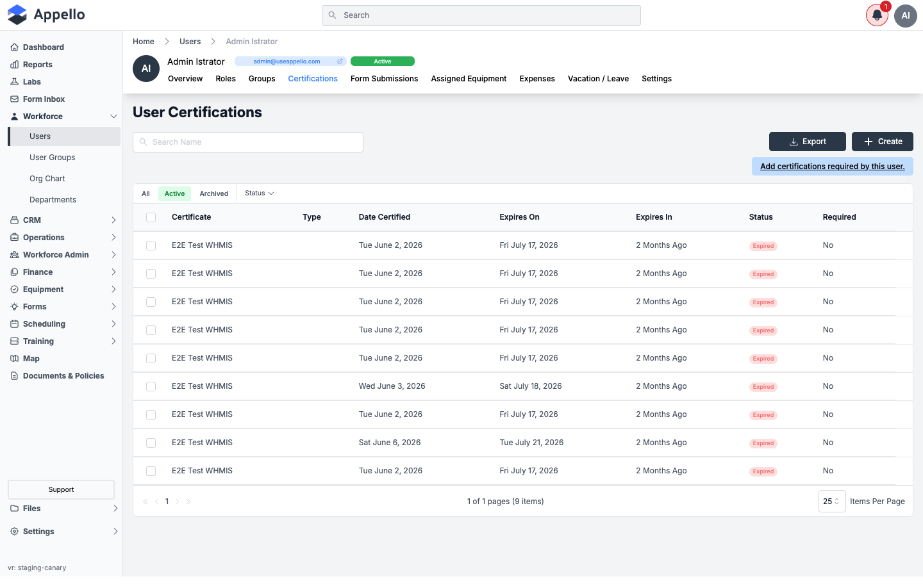
Task: Click the Create button
Action: pos(883,142)
